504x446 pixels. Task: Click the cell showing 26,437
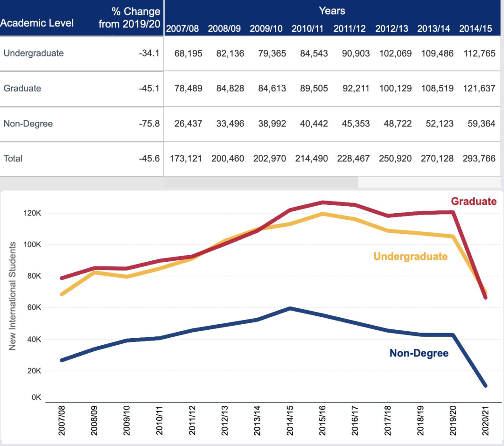(189, 124)
